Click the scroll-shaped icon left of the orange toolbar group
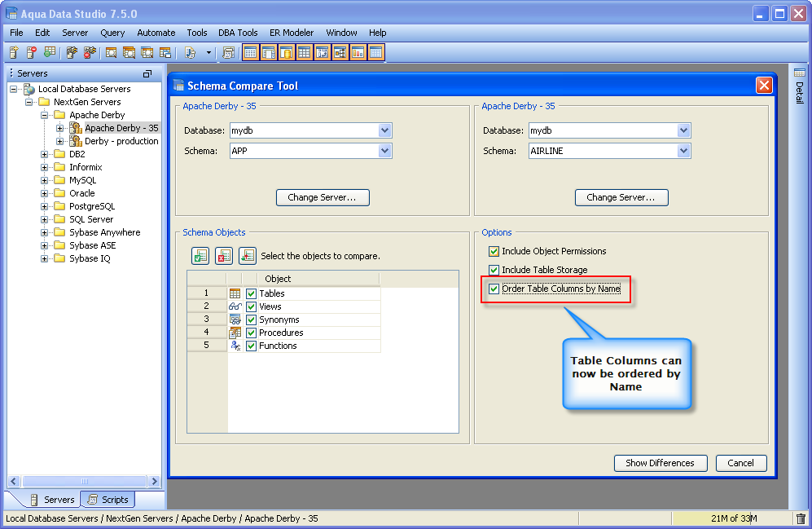The image size is (812, 529). [x=228, y=52]
